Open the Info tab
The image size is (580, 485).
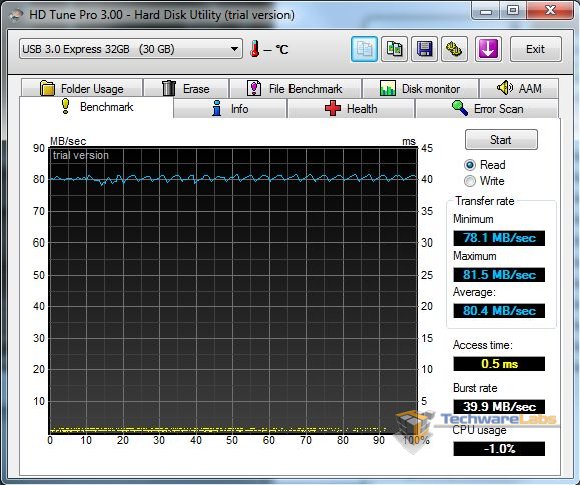(230, 109)
